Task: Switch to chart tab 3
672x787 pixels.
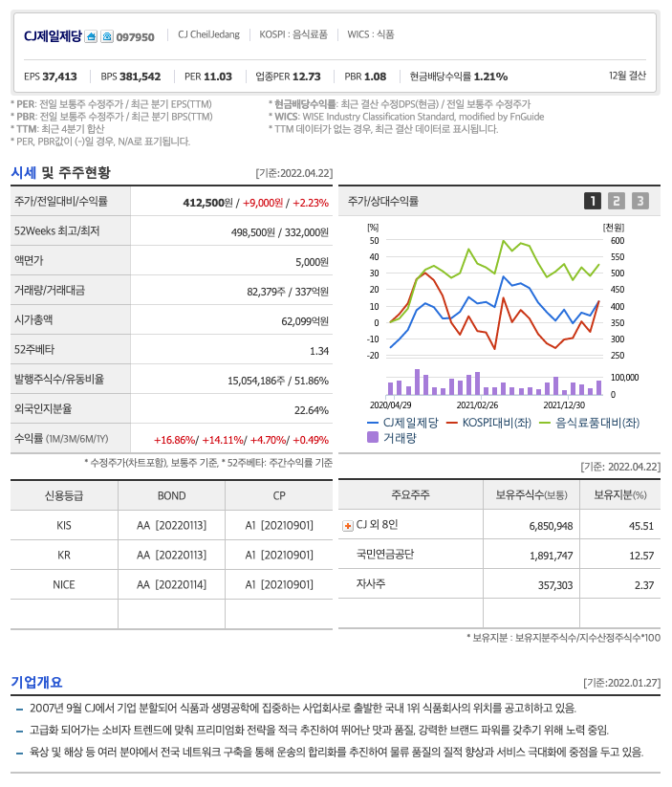Action: (639, 201)
